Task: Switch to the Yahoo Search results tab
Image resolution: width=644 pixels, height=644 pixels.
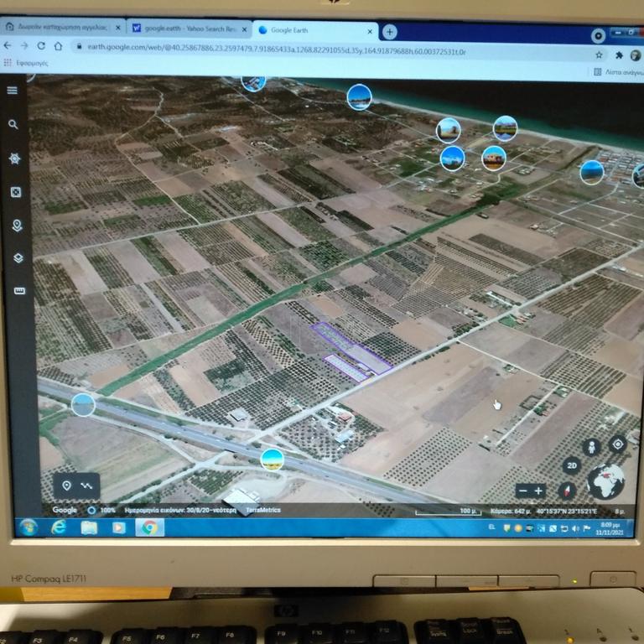Action: [189, 29]
